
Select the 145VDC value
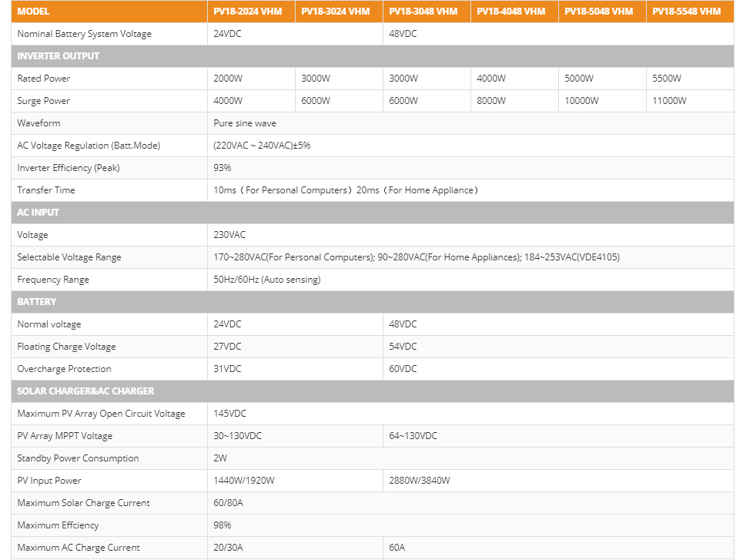pos(229,414)
